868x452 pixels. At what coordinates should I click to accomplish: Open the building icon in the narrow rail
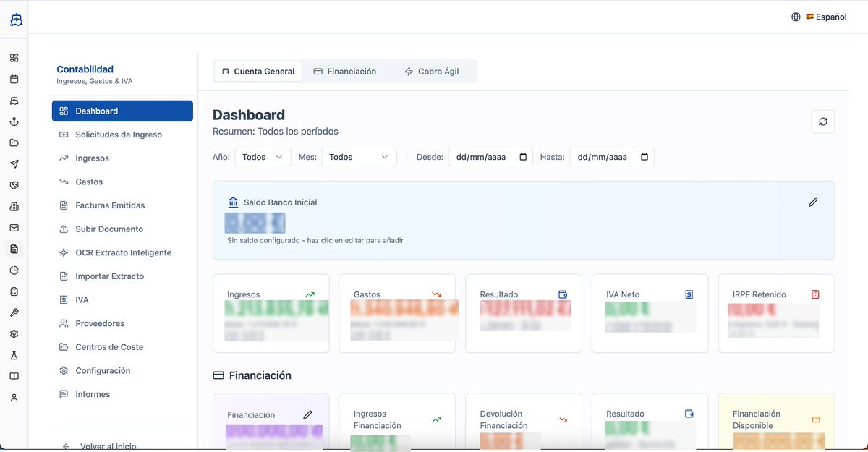[x=14, y=207]
